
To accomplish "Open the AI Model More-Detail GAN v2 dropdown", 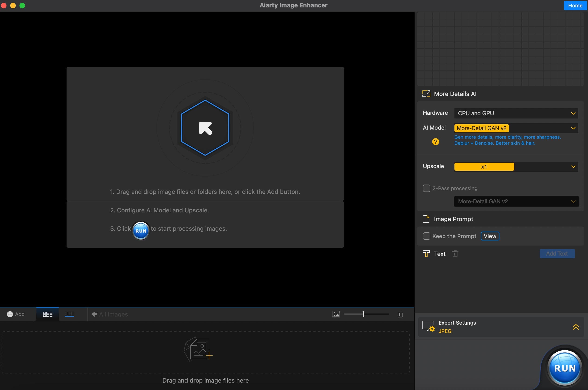I will tap(516, 128).
